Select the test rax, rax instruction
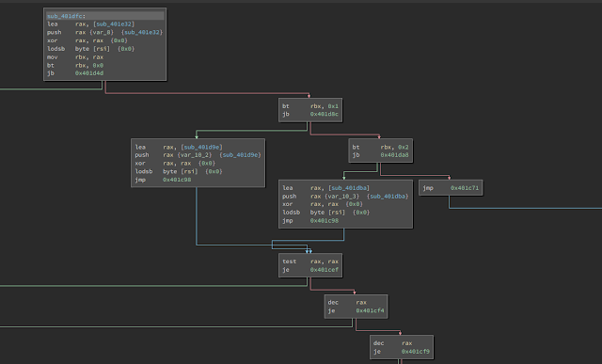 click(310, 261)
